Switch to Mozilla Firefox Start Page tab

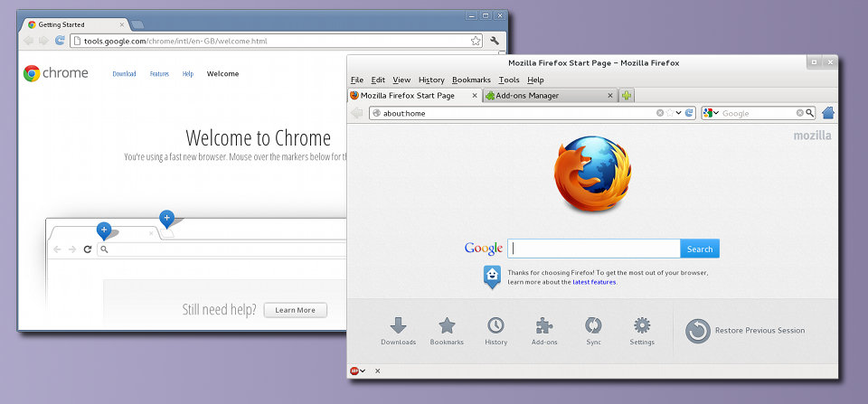(415, 95)
